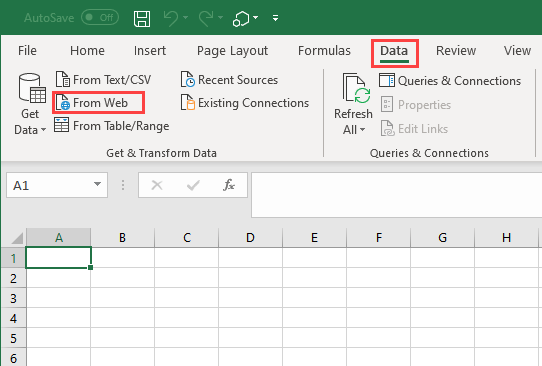542x366 pixels.
Task: Click the Recent Sources label
Action: click(x=238, y=80)
